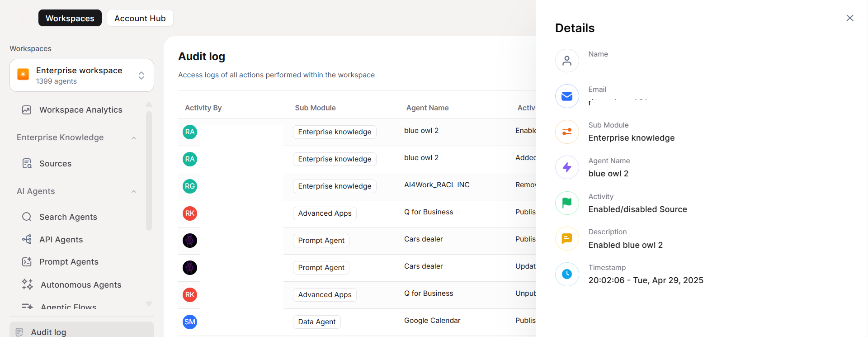Collapse the AI Agents section
Viewport: 868px width, 341px height.
coord(134,192)
